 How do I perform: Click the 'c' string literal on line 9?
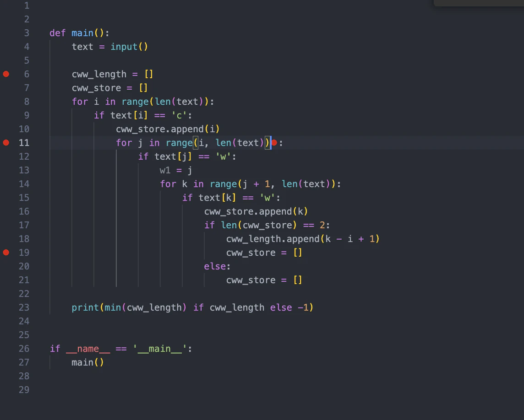(x=179, y=115)
